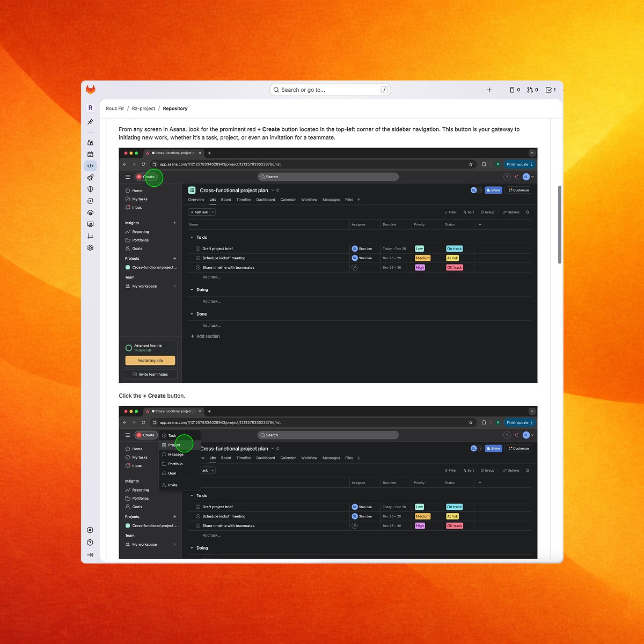Open the Monitor section screen icon
This screenshot has width=644, height=644.
coord(90,224)
